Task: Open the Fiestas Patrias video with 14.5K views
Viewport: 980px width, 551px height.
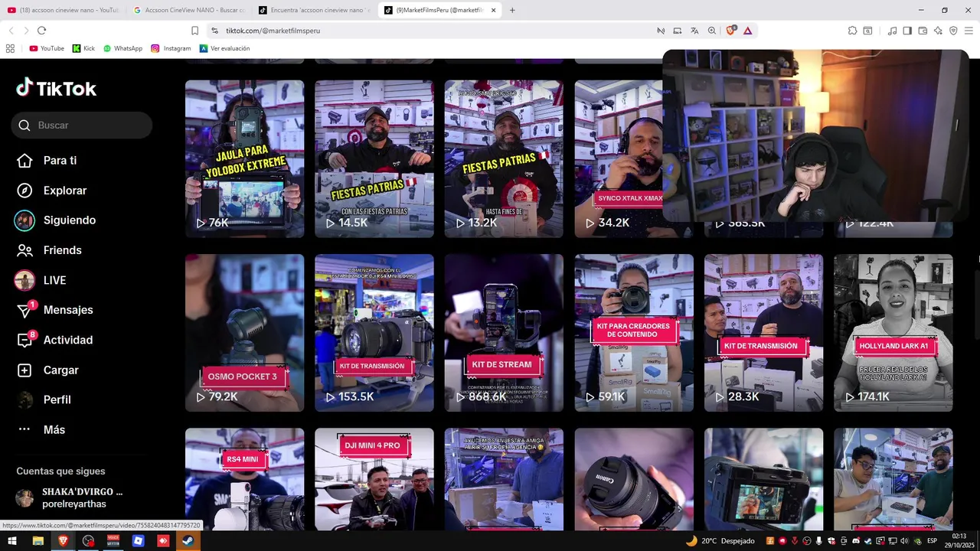Action: point(374,159)
